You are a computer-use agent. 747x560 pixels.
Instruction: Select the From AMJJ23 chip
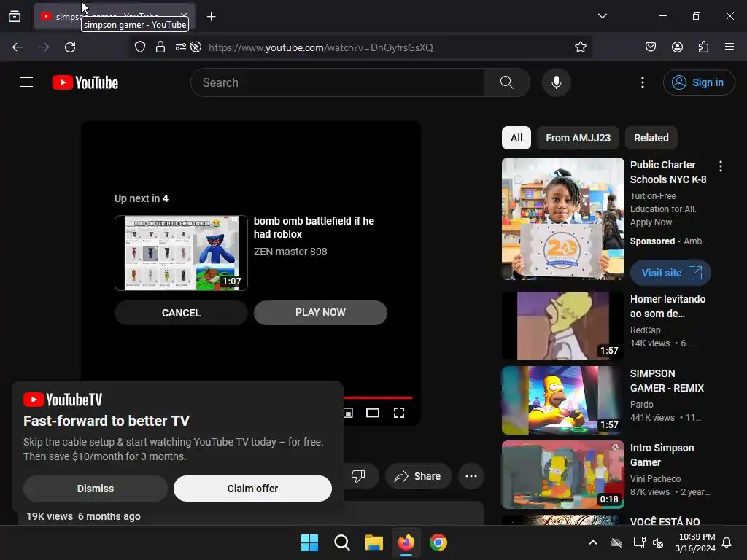[x=578, y=138]
